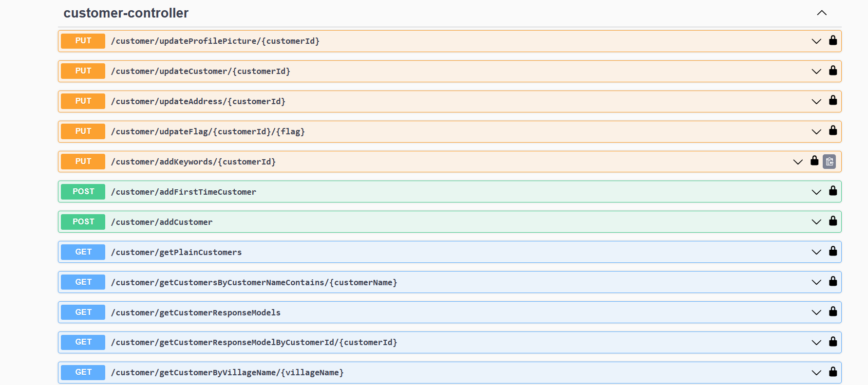The height and width of the screenshot is (385, 868).
Task: Open getCustomerResponseModelByCustomerId/{customerId} path
Action: [254, 343]
